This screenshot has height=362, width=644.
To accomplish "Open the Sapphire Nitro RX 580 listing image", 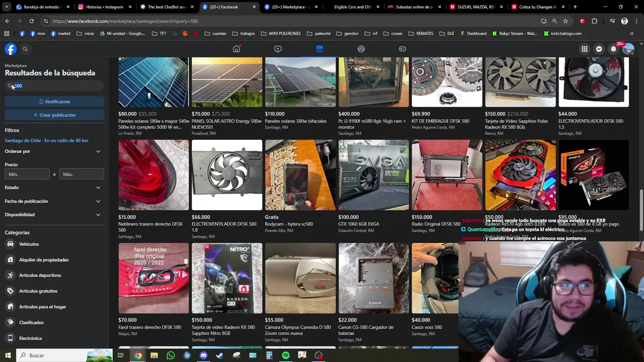I will (x=227, y=278).
